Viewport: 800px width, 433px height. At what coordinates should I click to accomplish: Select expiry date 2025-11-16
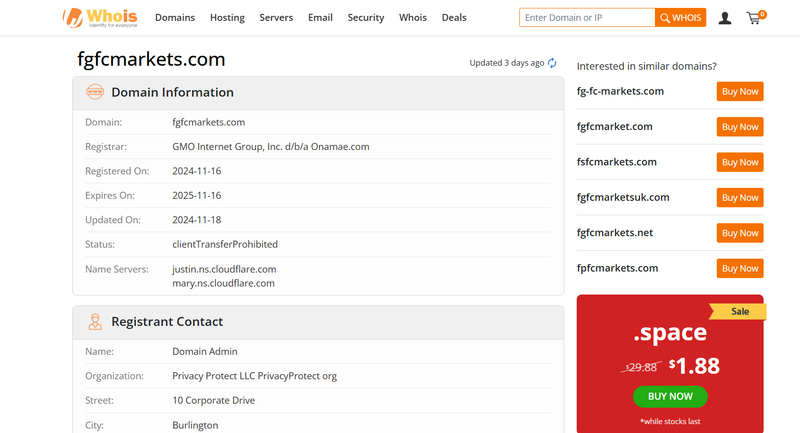pos(196,195)
